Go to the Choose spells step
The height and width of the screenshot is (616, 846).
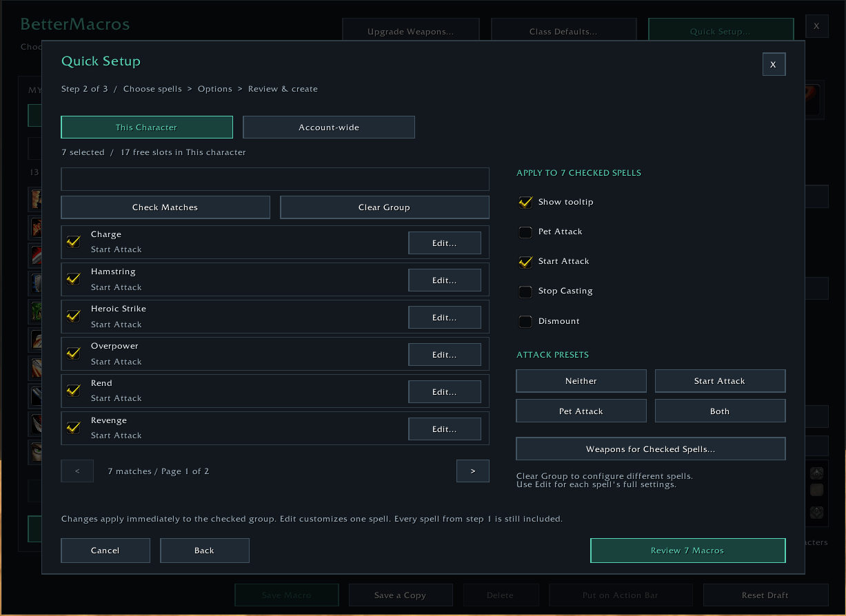[x=152, y=89]
